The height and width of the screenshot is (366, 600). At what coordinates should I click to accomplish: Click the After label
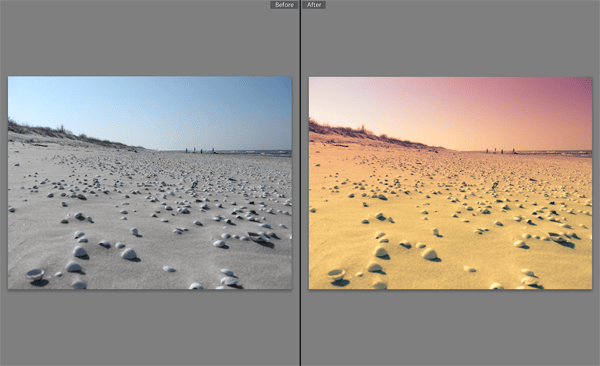tap(314, 5)
